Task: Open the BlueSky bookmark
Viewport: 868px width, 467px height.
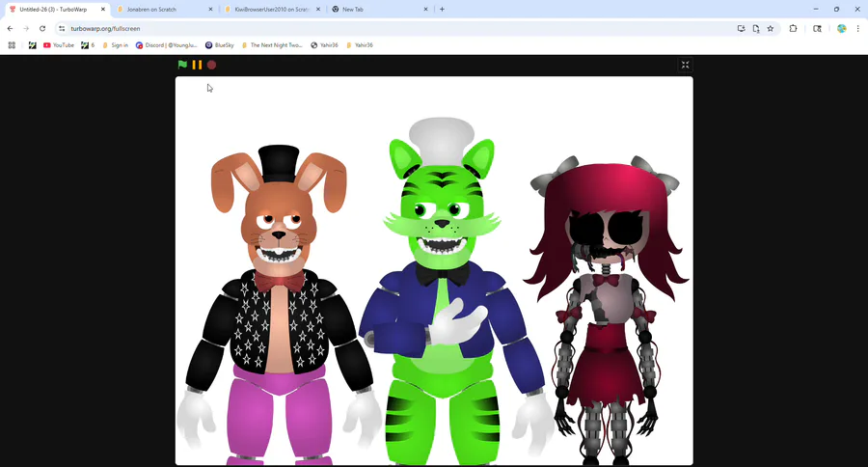Action: [220, 45]
